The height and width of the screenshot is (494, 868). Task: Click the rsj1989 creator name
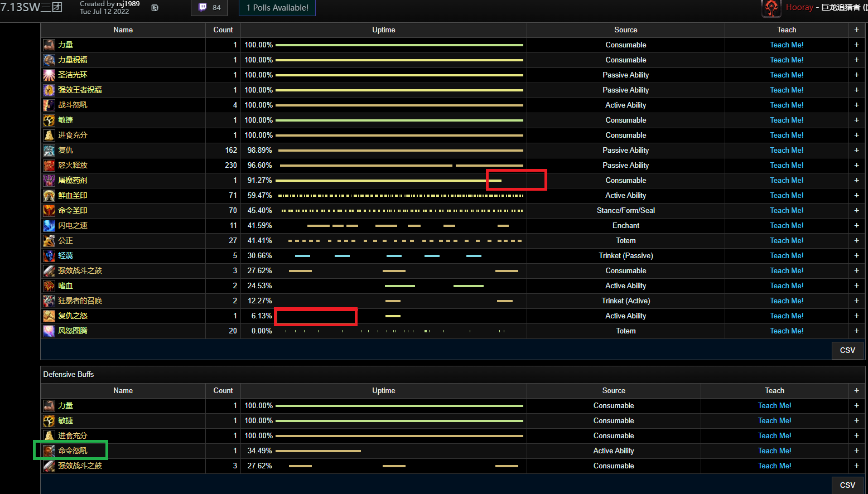click(x=128, y=4)
